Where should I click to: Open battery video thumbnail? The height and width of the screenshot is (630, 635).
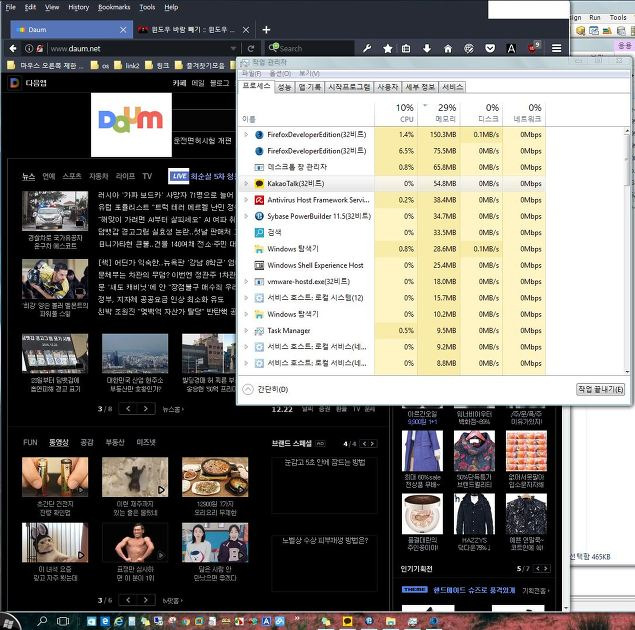tap(55, 477)
